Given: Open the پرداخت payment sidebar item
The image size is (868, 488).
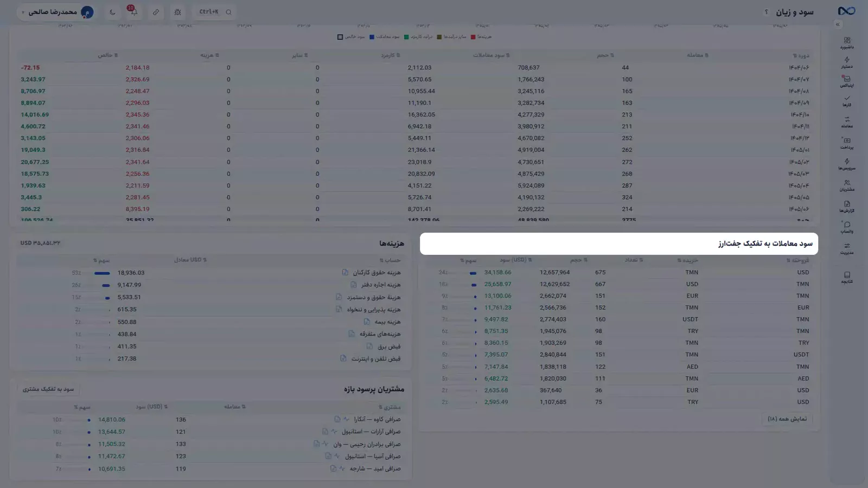Looking at the screenshot, I should pos(847,143).
